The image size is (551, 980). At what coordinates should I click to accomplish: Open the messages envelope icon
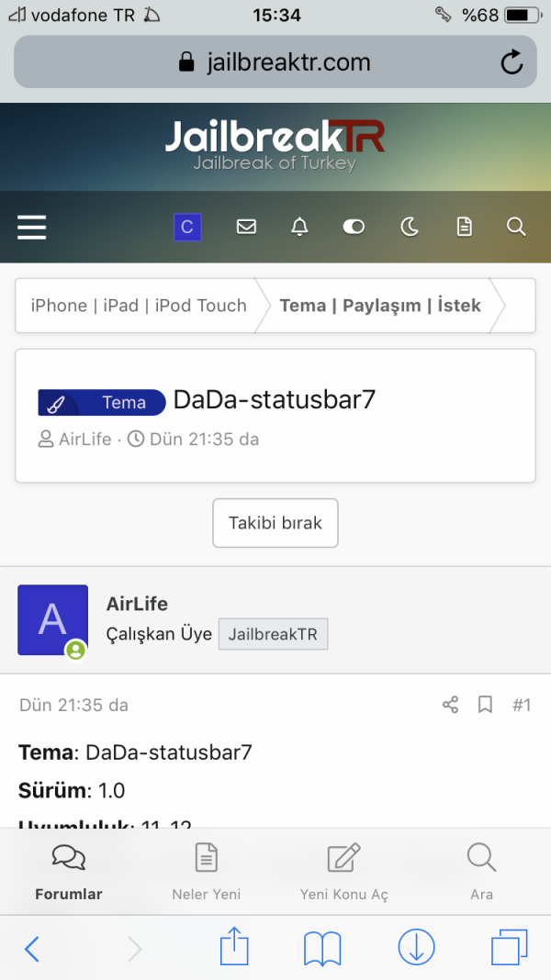(x=246, y=227)
